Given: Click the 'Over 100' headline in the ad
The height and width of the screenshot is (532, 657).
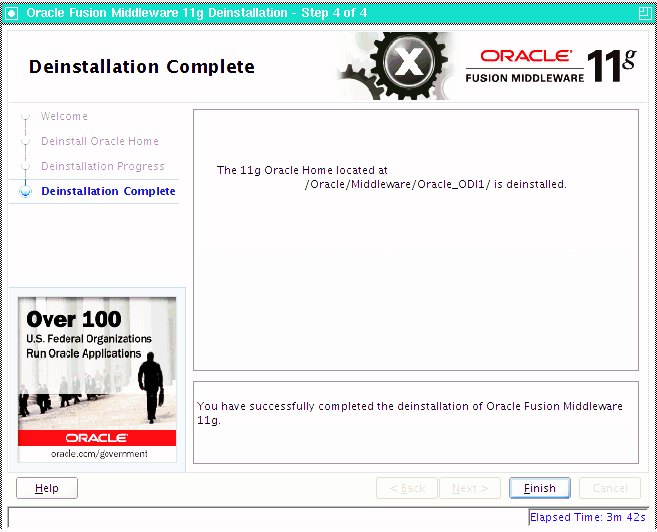Looking at the screenshot, I should 74,319.
